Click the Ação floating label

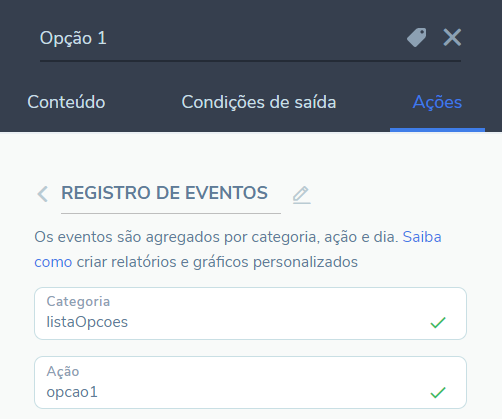(63, 371)
